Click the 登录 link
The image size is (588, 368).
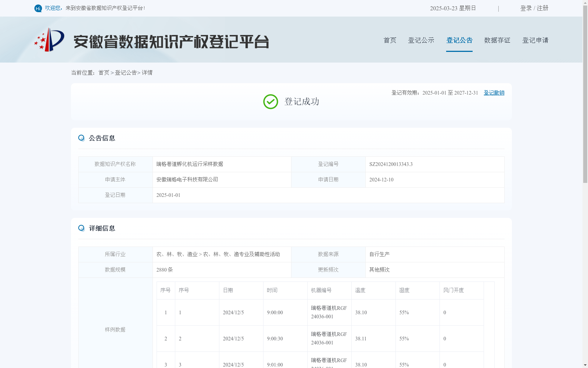tap(526, 8)
